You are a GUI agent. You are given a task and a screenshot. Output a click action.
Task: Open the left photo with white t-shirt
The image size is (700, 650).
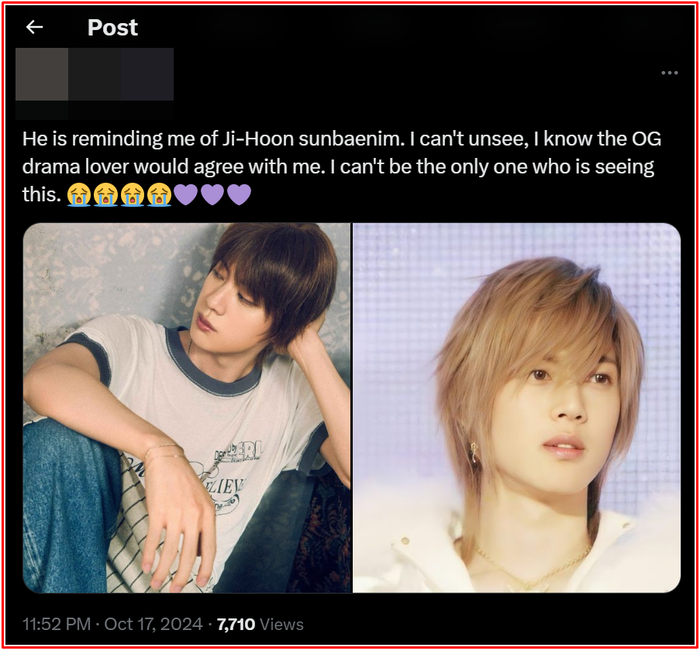point(187,408)
